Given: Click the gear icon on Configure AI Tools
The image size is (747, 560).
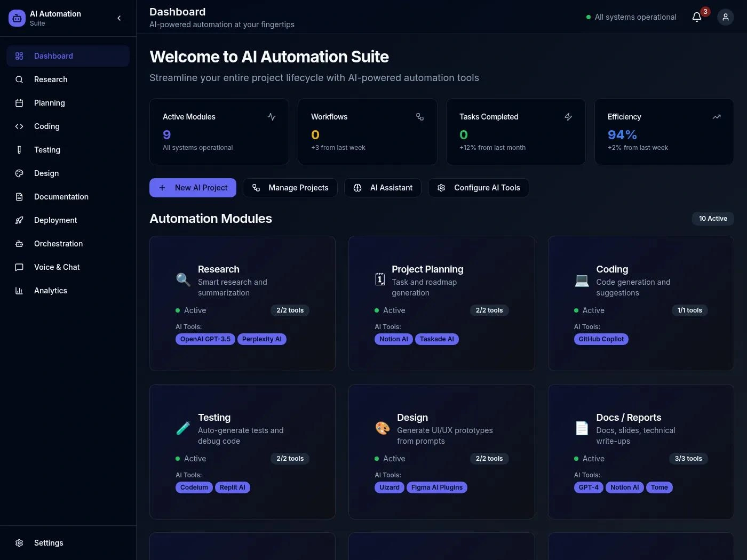Looking at the screenshot, I should pos(441,188).
